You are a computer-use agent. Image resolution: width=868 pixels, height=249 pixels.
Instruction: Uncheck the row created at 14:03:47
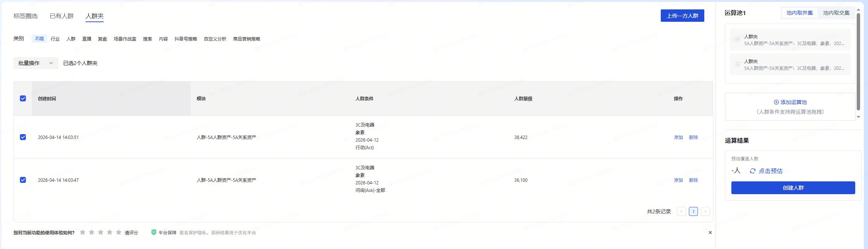click(x=23, y=180)
